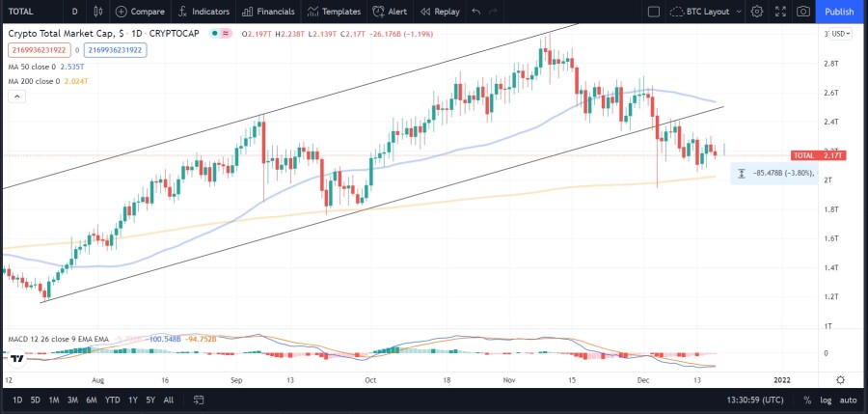This screenshot has width=868, height=414.
Task: Set the time range to YTD
Action: pyautogui.click(x=113, y=400)
